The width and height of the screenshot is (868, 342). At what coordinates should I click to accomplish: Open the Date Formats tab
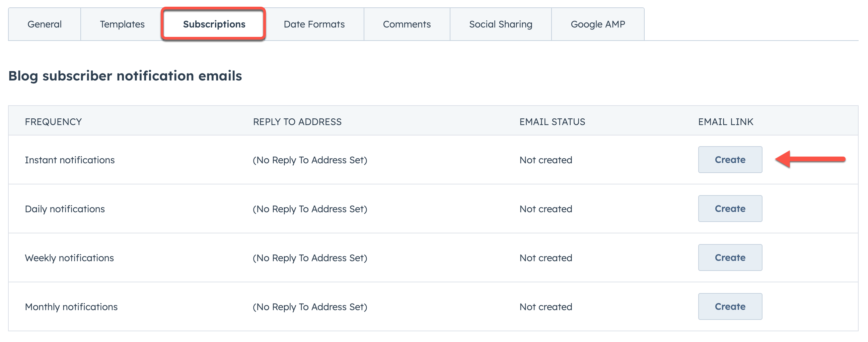click(314, 24)
